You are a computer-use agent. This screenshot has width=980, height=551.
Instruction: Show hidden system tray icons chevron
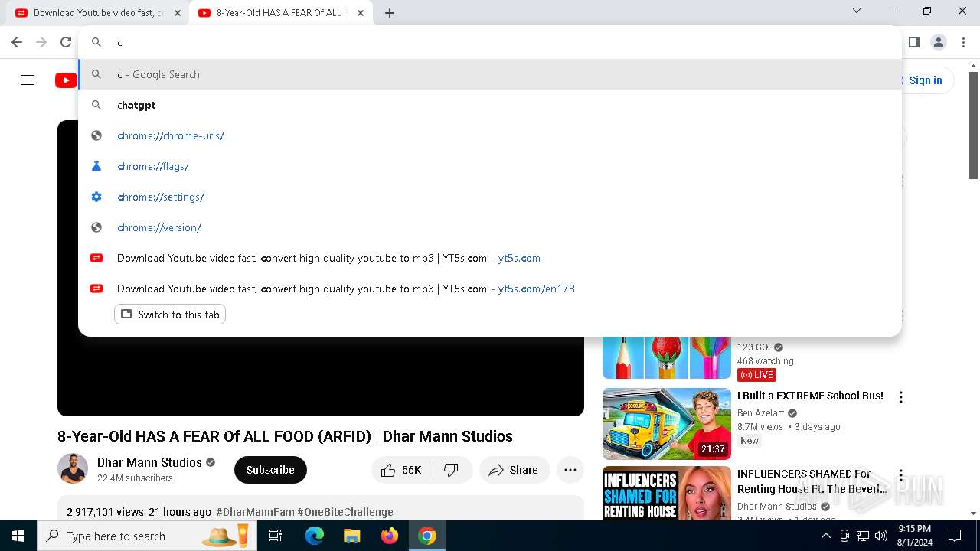pyautogui.click(x=826, y=536)
